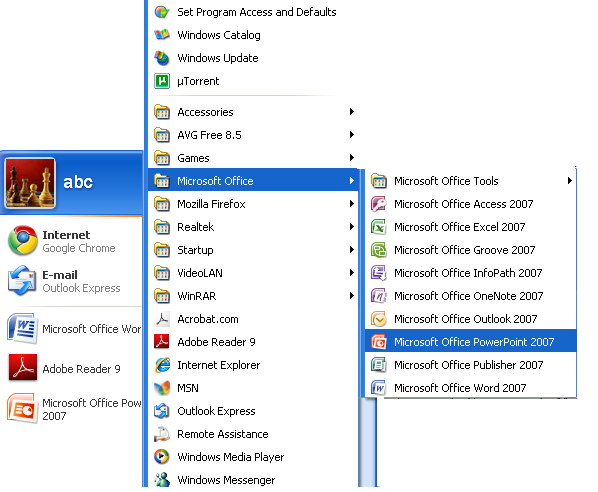Screen dimensions: 598x492
Task: Expand the Accessories submenu arrow
Action: pyautogui.click(x=352, y=112)
